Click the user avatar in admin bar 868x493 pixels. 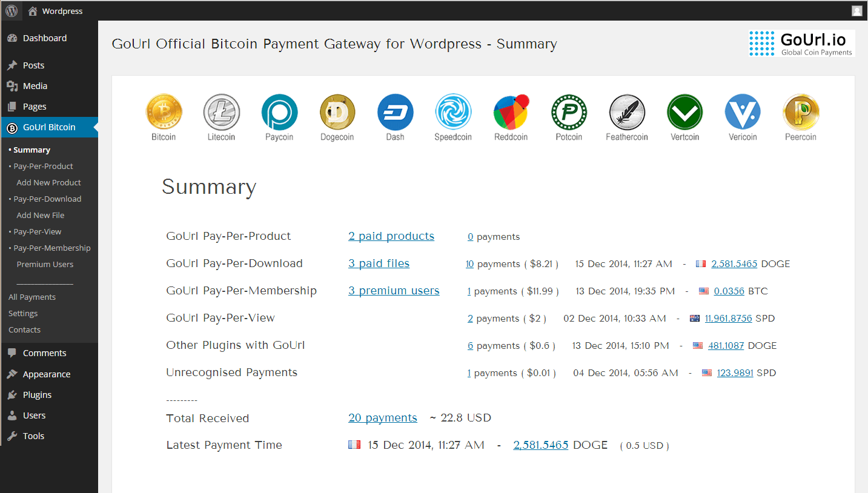pyautogui.click(x=856, y=11)
